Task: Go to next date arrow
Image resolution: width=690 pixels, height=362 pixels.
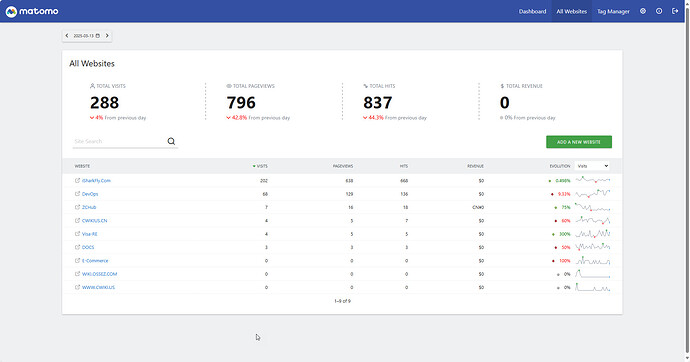Action: pos(107,36)
